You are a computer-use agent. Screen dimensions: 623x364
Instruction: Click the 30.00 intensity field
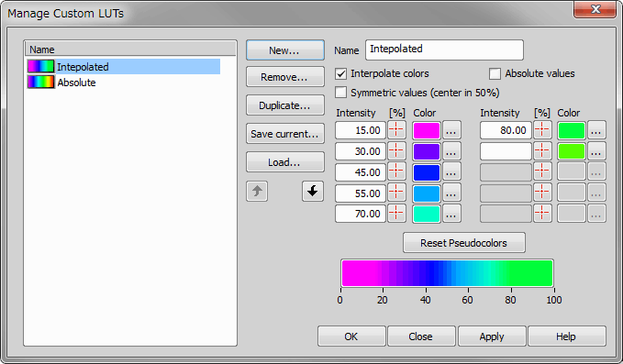click(x=361, y=151)
